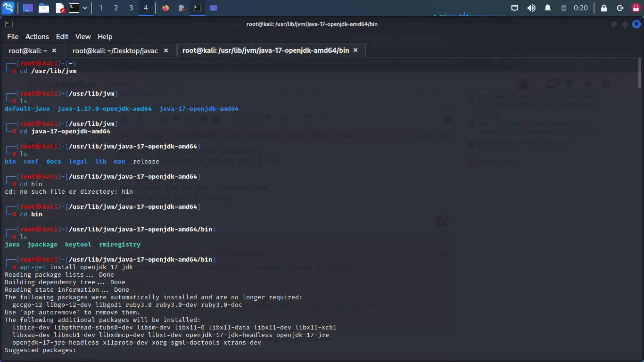
Task: Switch to workspace 3
Action: [131, 8]
